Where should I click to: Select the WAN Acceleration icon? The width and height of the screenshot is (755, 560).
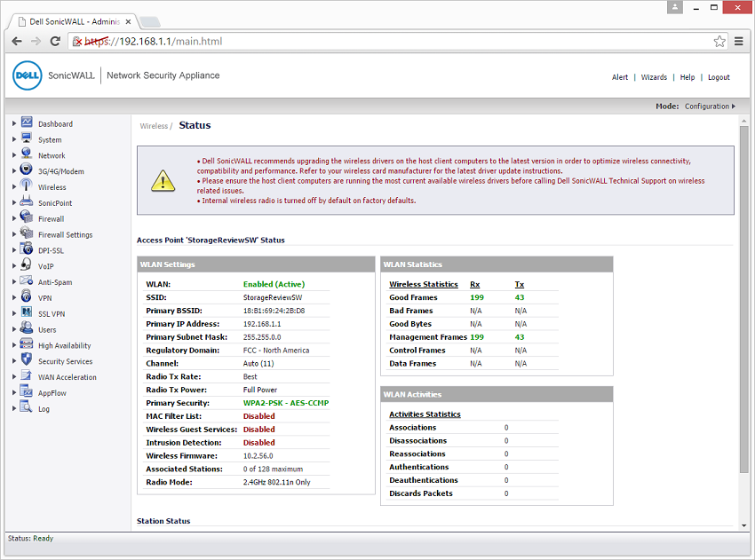point(27,375)
